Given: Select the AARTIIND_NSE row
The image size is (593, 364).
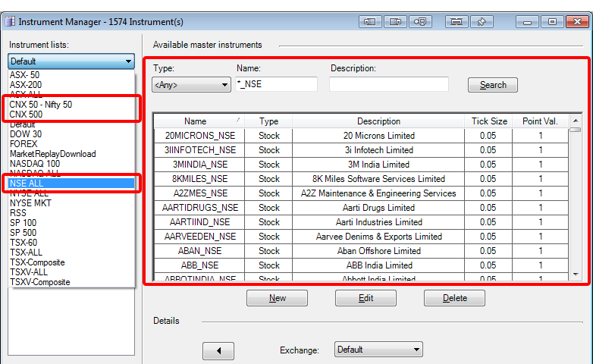Looking at the screenshot, I should click(361, 221).
